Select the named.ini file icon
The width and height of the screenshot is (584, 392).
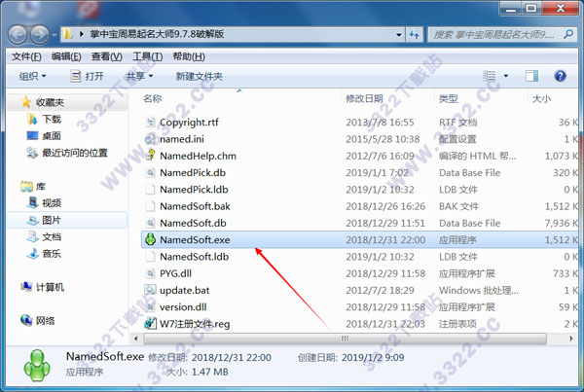150,139
